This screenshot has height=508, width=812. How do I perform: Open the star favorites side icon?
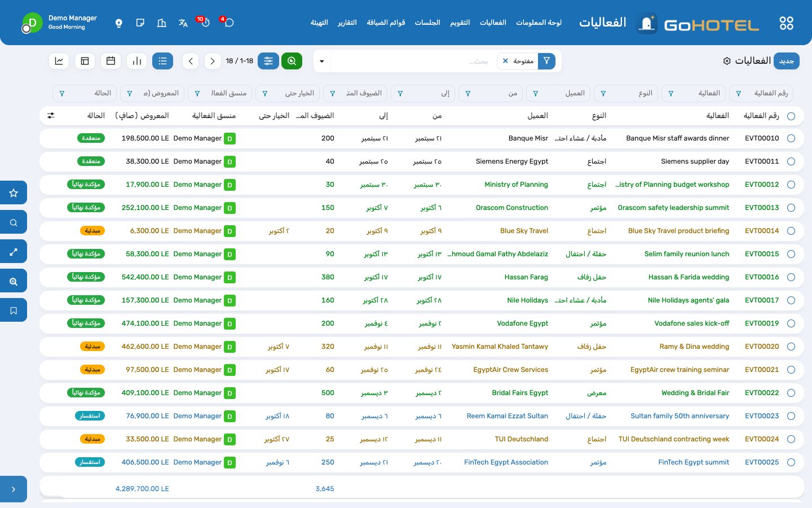click(14, 193)
